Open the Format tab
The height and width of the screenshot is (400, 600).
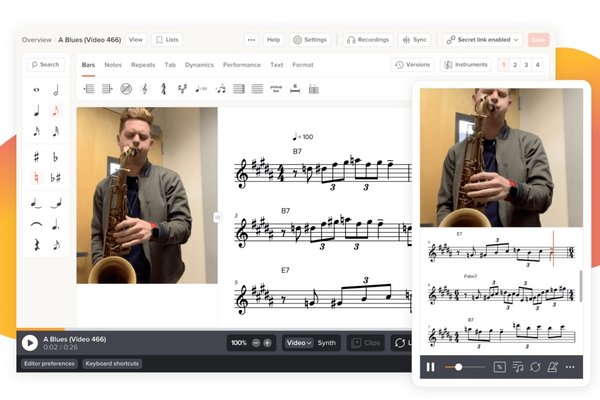coord(303,65)
